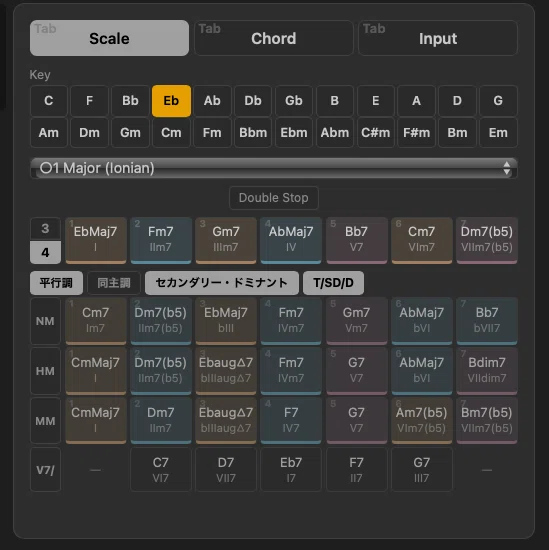Screen dimensions: 549x550
Task: Play the Am7(b5) chord in MM row
Action: tap(421, 421)
